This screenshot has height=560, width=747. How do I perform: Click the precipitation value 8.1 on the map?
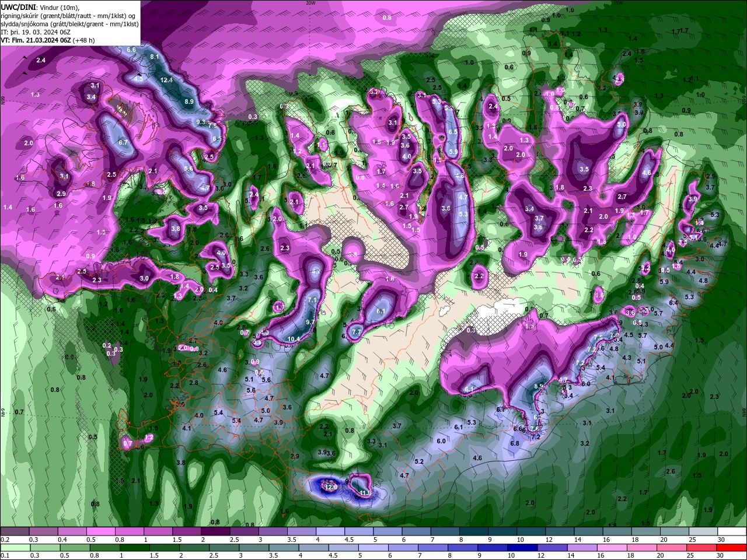pyautogui.click(x=155, y=57)
